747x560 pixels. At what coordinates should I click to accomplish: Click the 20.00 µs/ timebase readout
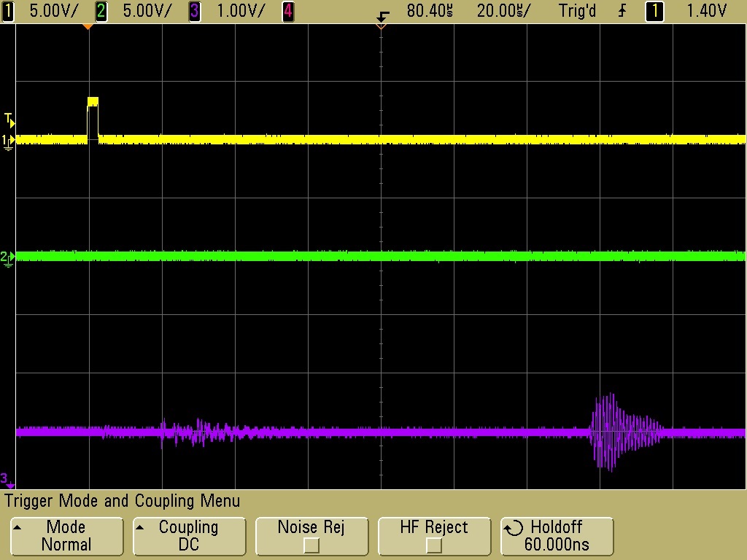[x=503, y=11]
